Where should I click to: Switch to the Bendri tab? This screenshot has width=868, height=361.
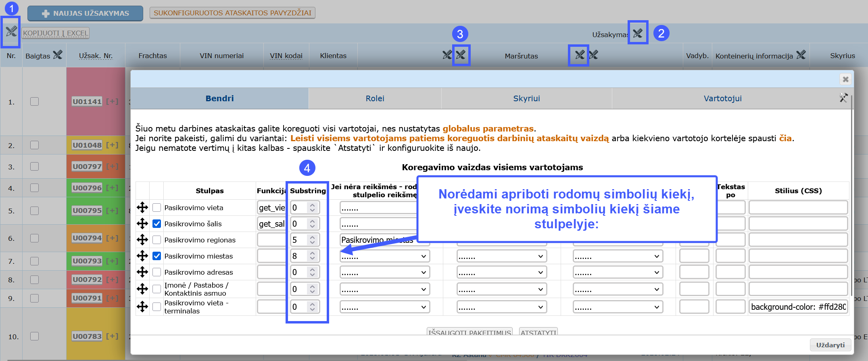click(220, 98)
